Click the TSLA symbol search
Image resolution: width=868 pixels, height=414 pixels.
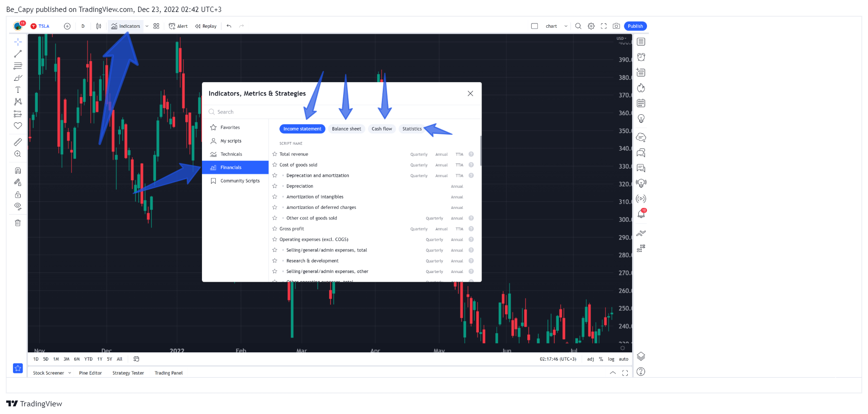pos(40,26)
